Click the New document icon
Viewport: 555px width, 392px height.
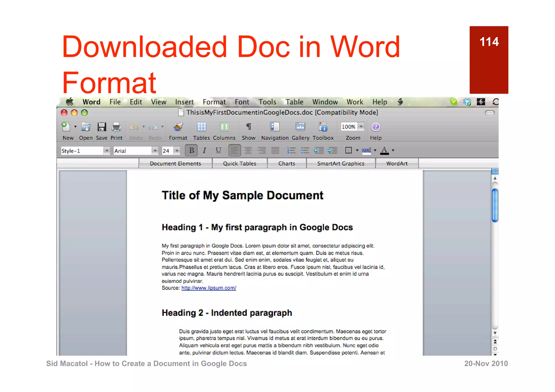pyautogui.click(x=66, y=127)
